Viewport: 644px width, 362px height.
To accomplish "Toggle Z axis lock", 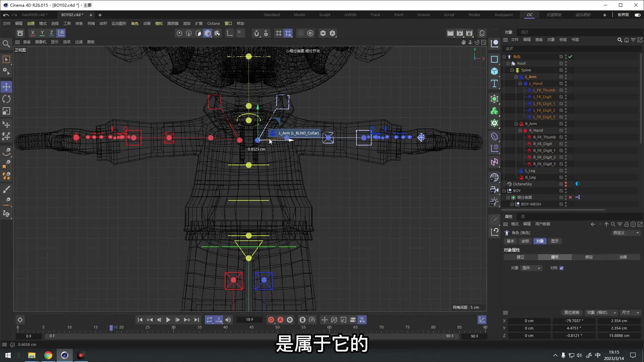I will [51, 33].
